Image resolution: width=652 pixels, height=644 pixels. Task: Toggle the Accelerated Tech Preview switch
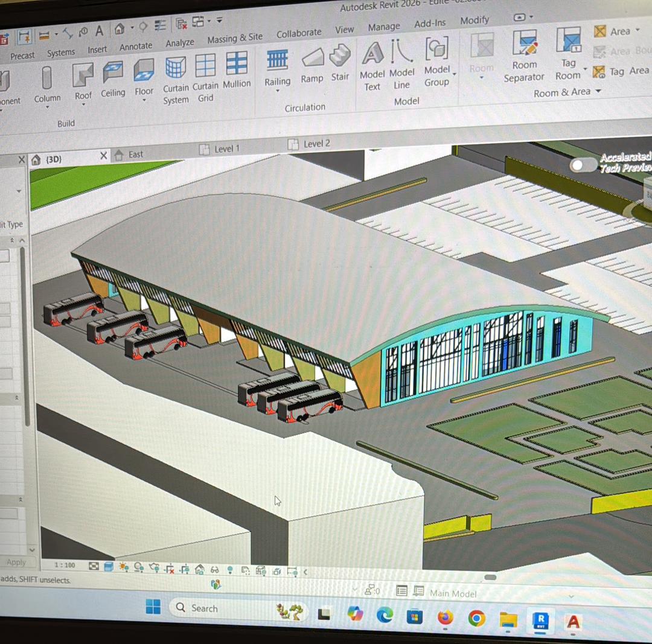tap(583, 165)
